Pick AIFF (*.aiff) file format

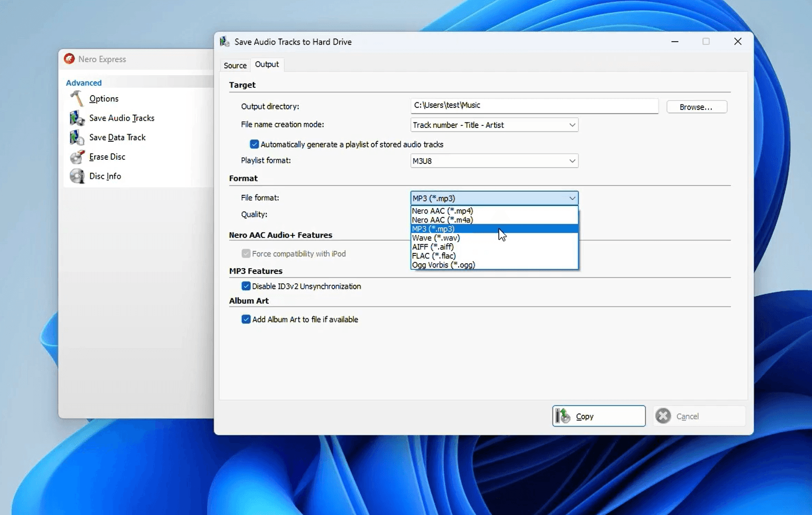coord(494,247)
